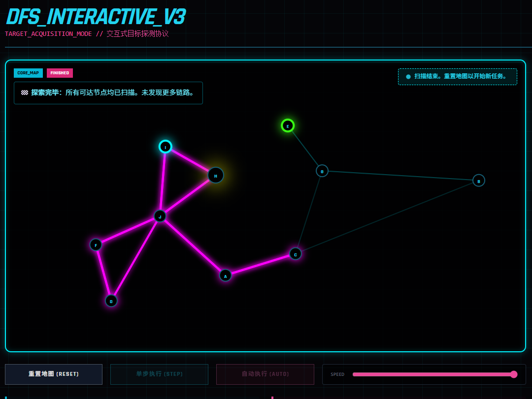This screenshot has height=399, width=532.
Task: Click the 单步执行 (STEP) button
Action: pyautogui.click(x=160, y=374)
